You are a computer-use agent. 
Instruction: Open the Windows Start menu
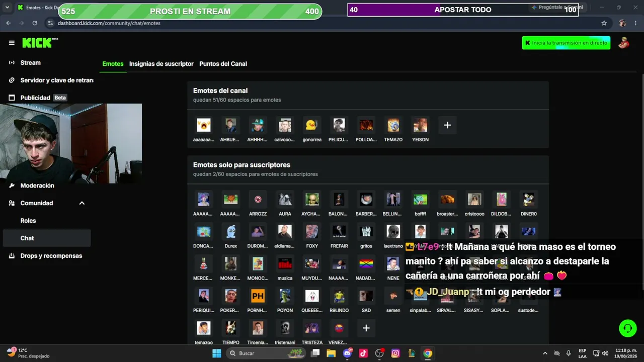(x=217, y=353)
